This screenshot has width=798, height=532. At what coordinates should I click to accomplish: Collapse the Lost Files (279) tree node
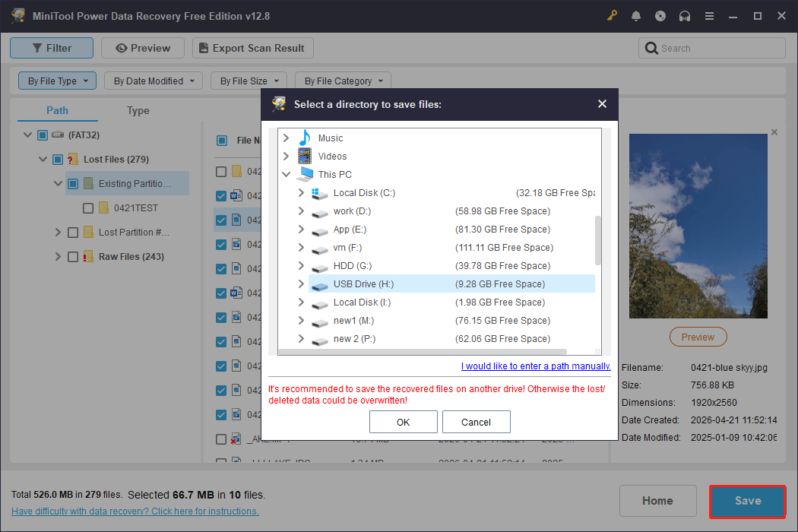(x=43, y=160)
